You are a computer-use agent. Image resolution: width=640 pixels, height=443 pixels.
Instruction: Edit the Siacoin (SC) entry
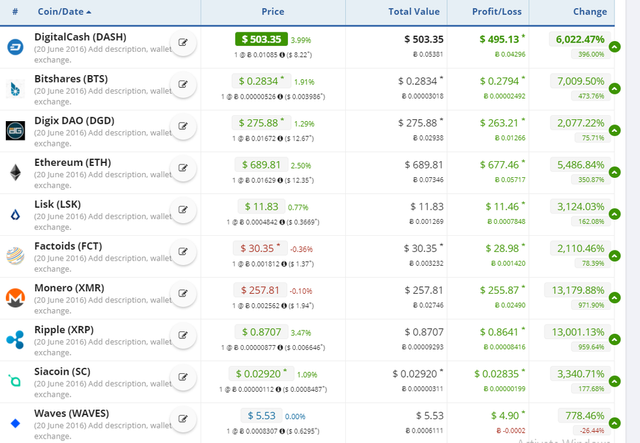(183, 377)
